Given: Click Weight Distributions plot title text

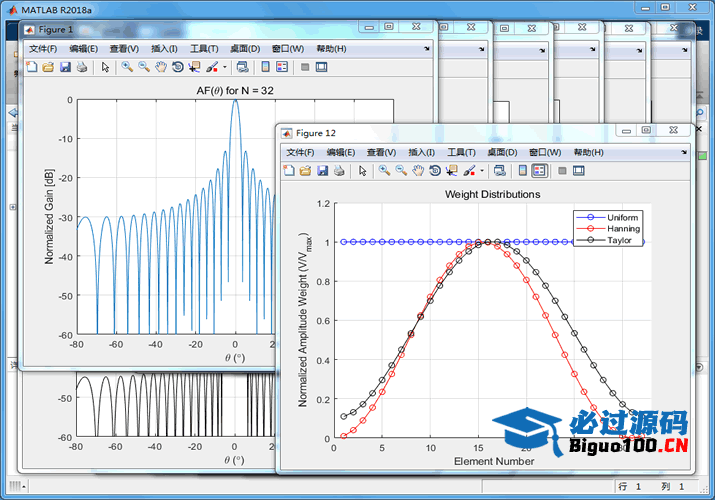Looking at the screenshot, I should tap(492, 194).
